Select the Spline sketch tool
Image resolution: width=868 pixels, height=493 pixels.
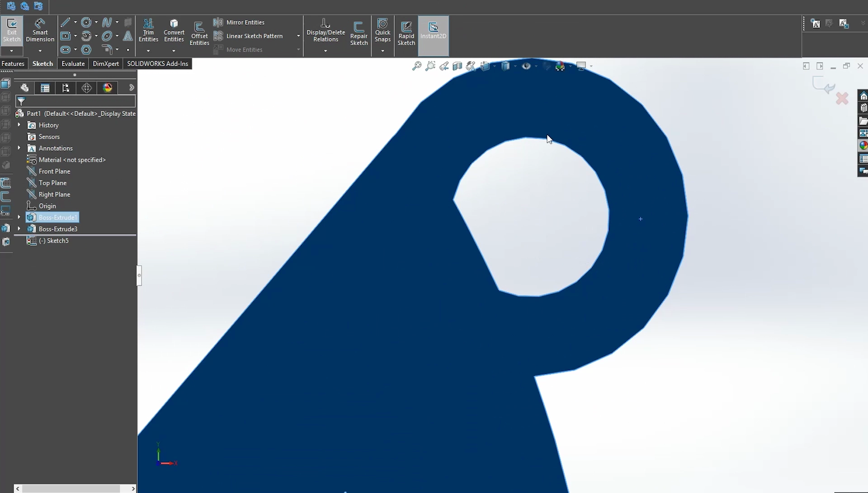(x=107, y=22)
